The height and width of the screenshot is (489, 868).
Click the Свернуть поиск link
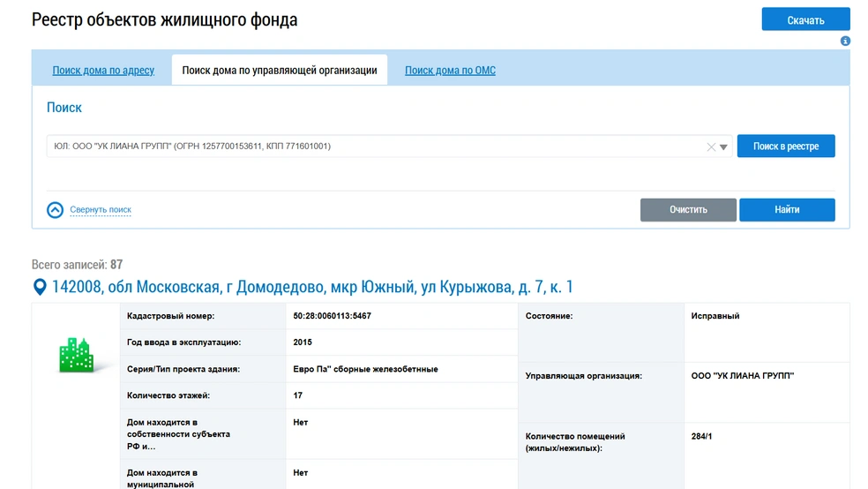tap(101, 210)
